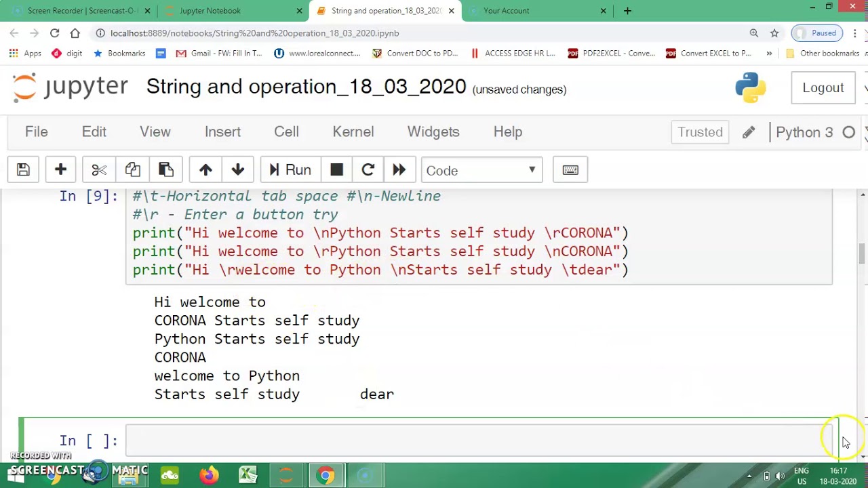Screen dimensions: 868x488
Task: Open the command palette keyboard icon
Action: (x=570, y=170)
